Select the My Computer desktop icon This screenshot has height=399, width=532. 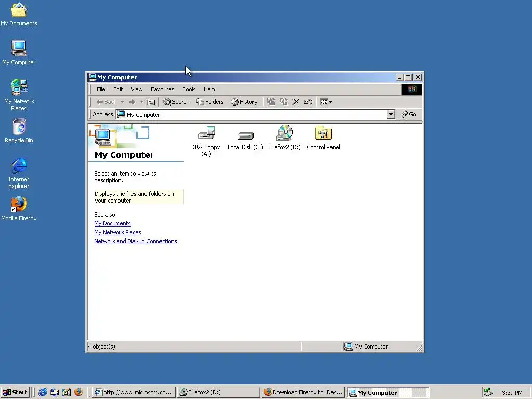[x=19, y=52]
